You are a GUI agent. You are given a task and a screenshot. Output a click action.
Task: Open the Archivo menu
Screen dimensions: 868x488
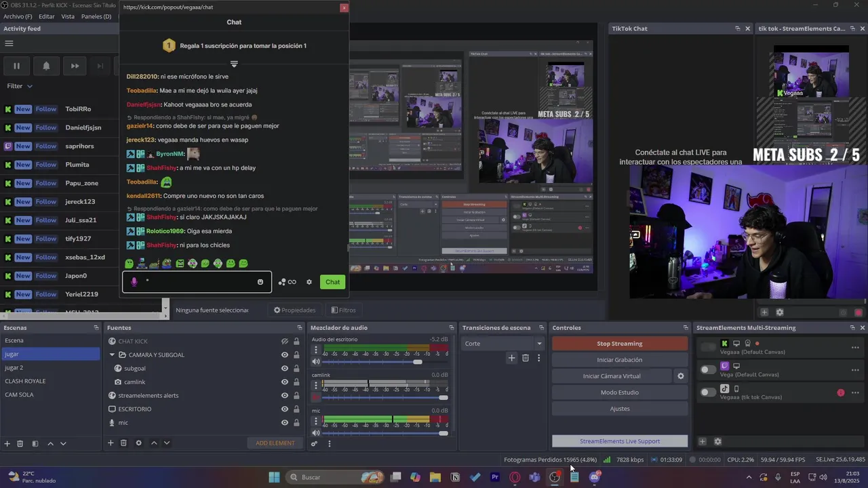(18, 16)
